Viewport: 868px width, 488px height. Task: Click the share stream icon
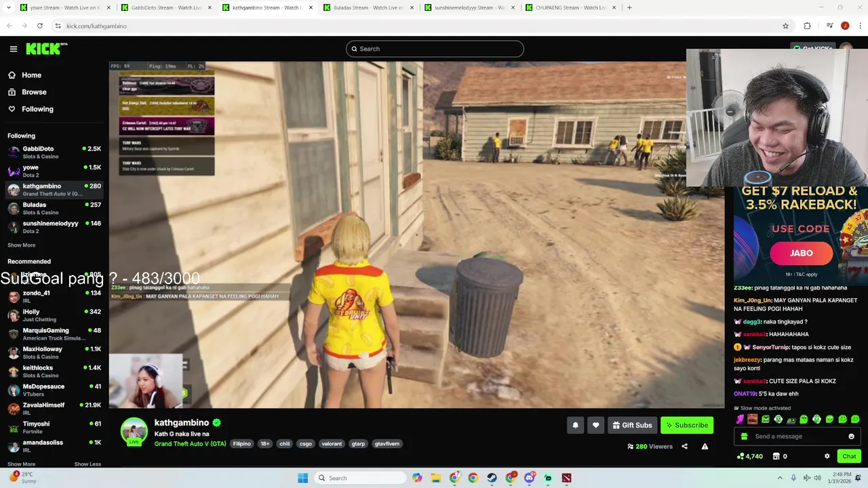[x=684, y=446]
